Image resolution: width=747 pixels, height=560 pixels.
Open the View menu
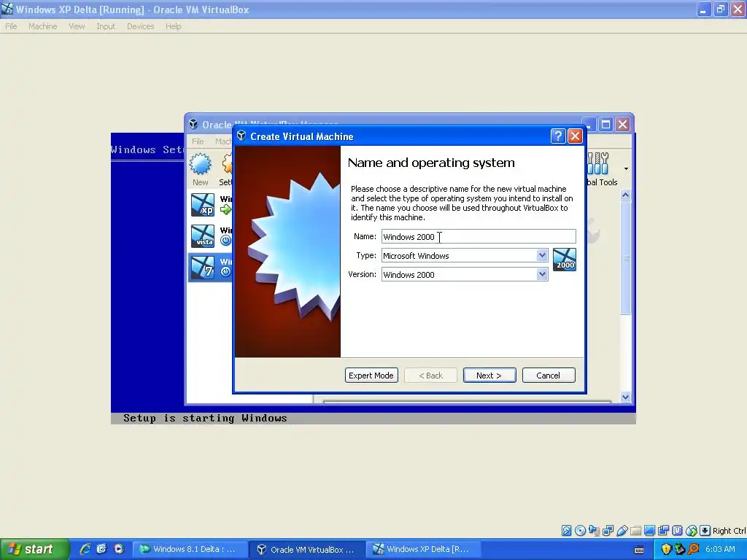77,26
